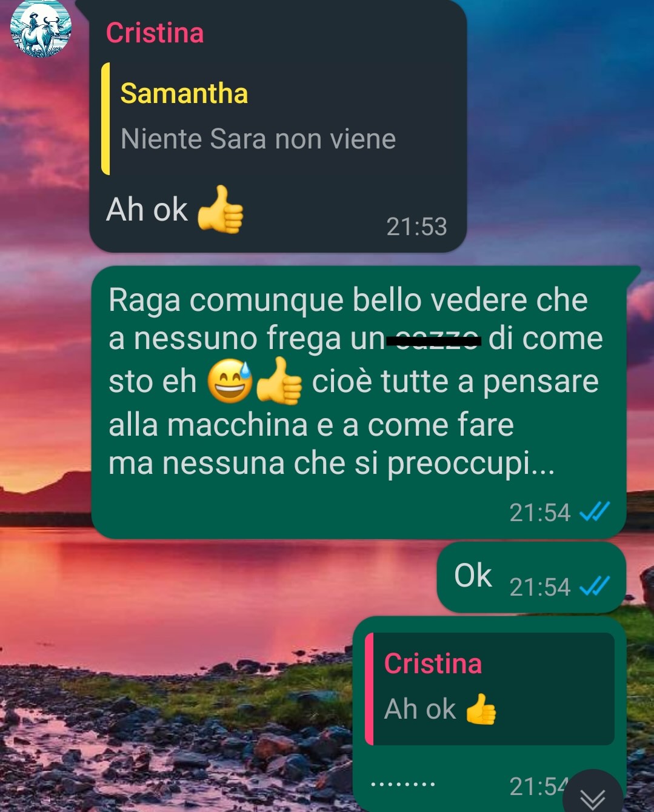Image resolution: width=654 pixels, height=812 pixels.
Task: Tap thumbs up emoji next to sweat smile
Action: point(279,382)
